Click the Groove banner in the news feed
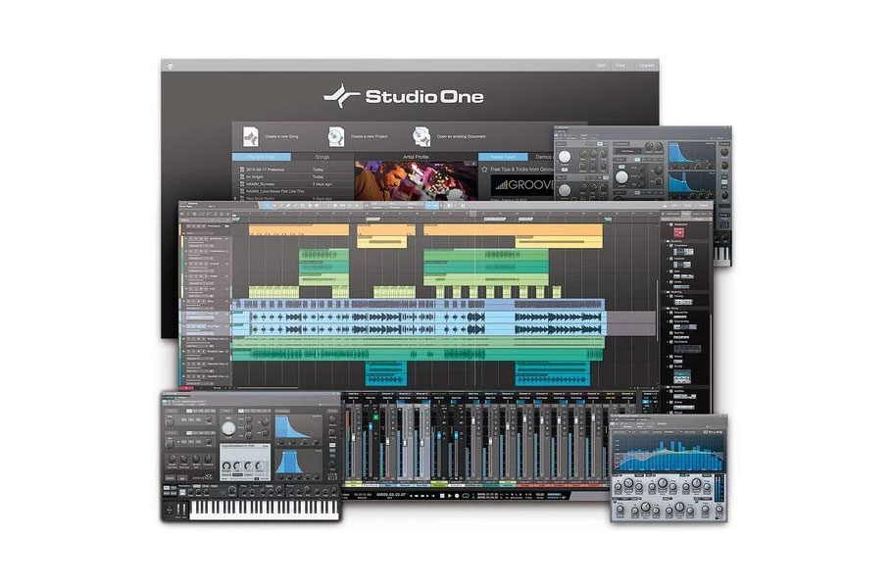The image size is (892, 588). 521,185
